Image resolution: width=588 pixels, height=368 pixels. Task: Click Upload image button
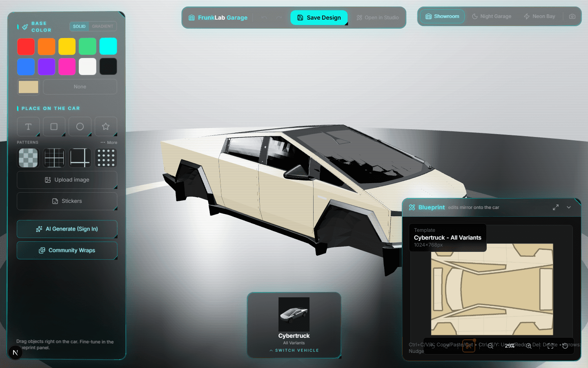tap(67, 180)
